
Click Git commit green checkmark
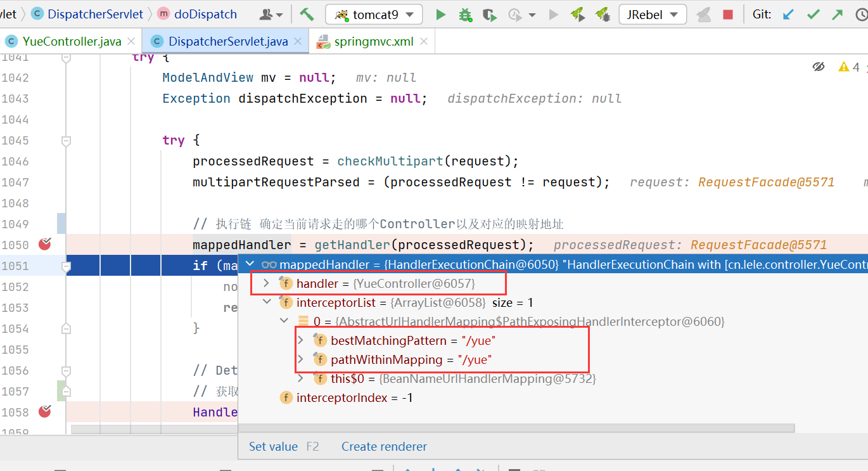814,14
